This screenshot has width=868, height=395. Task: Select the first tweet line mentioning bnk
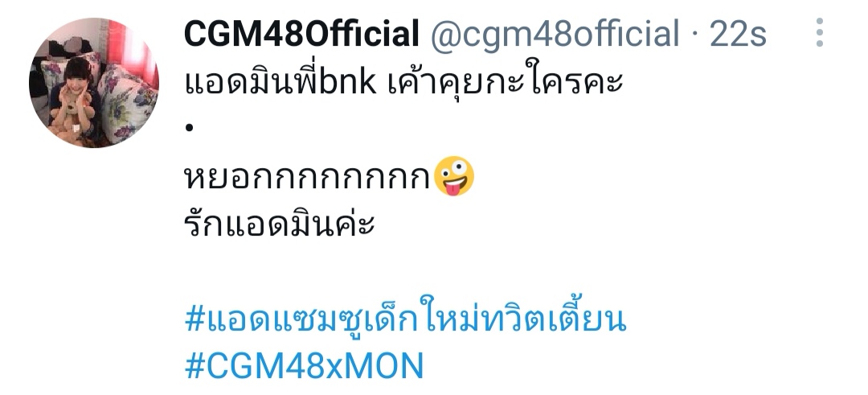point(403,83)
